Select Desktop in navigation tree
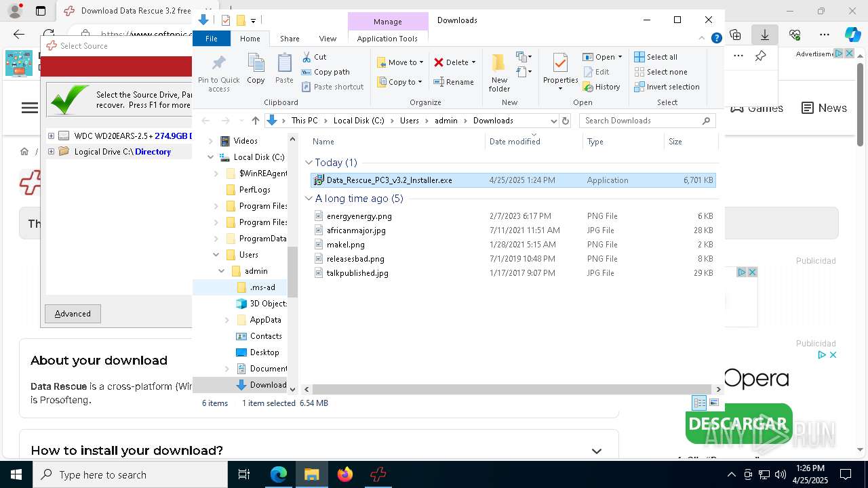 pyautogui.click(x=264, y=352)
